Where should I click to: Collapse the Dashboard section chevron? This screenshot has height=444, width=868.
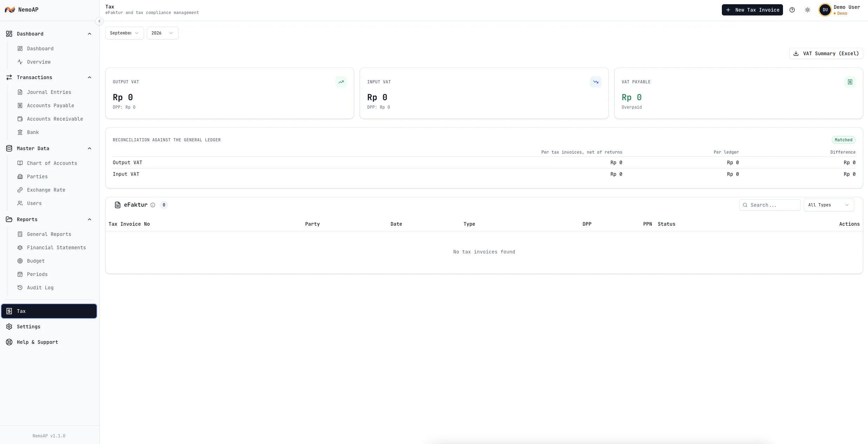pyautogui.click(x=90, y=34)
